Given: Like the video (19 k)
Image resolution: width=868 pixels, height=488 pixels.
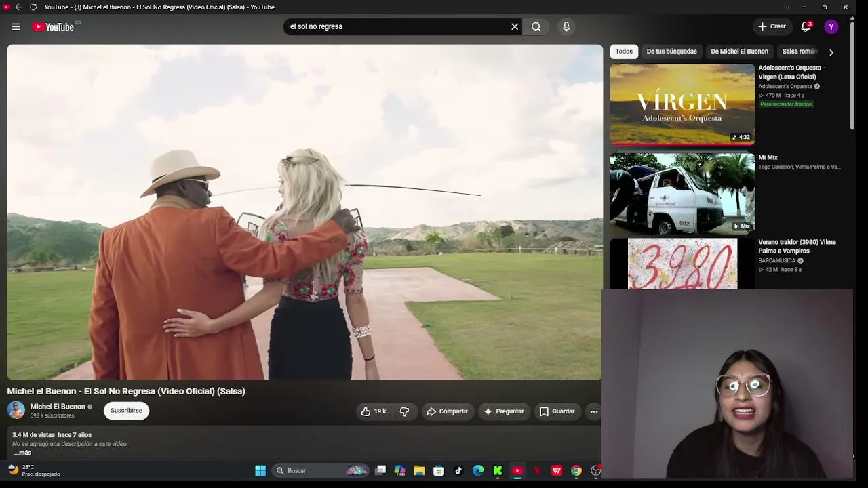Looking at the screenshot, I should [374, 411].
